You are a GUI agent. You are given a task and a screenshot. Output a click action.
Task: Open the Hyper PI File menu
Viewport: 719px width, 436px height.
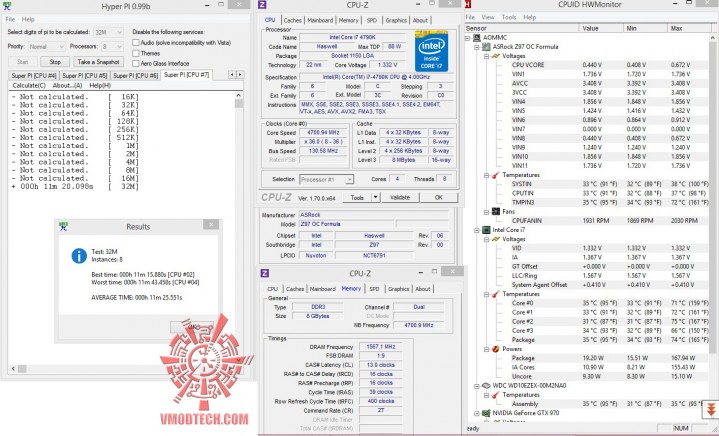pyautogui.click(x=10, y=19)
